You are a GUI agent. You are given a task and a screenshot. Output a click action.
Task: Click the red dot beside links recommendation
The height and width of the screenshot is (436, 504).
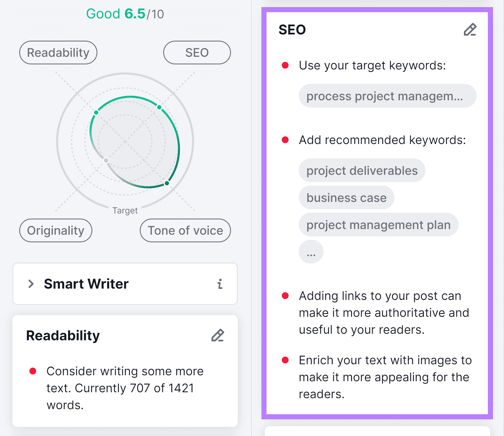click(x=285, y=295)
